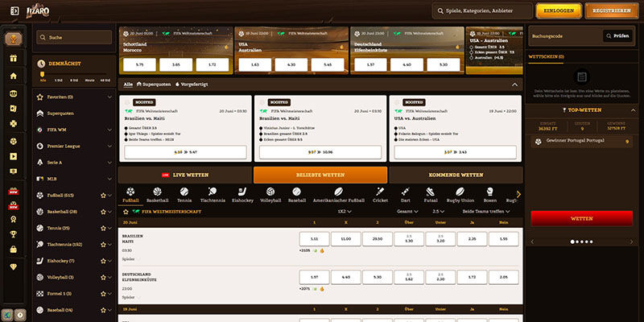Click the flame icon under Brasilien Haiti odds
The height and width of the screenshot is (322, 644).
(x=322, y=250)
